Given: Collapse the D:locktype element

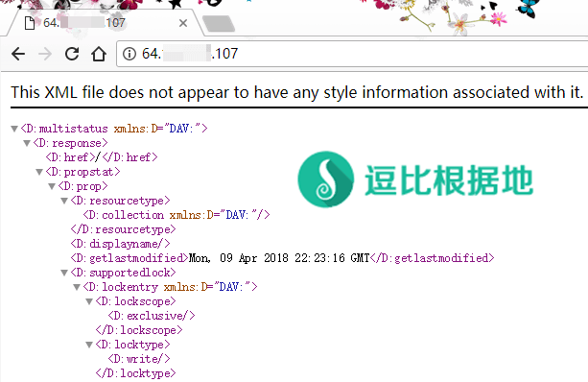Looking at the screenshot, I should pyautogui.click(x=89, y=345).
